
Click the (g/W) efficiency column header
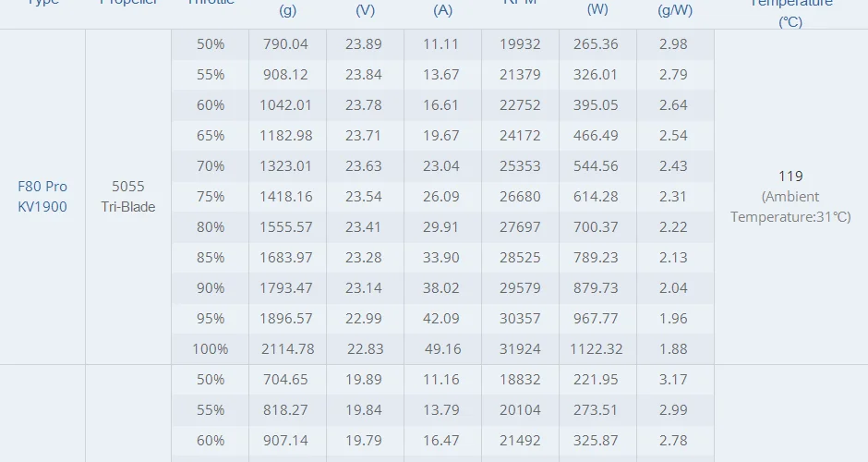click(x=673, y=10)
